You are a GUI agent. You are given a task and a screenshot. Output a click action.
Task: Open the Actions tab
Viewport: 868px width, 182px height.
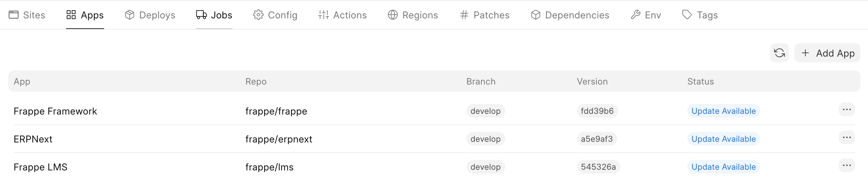pos(342,15)
